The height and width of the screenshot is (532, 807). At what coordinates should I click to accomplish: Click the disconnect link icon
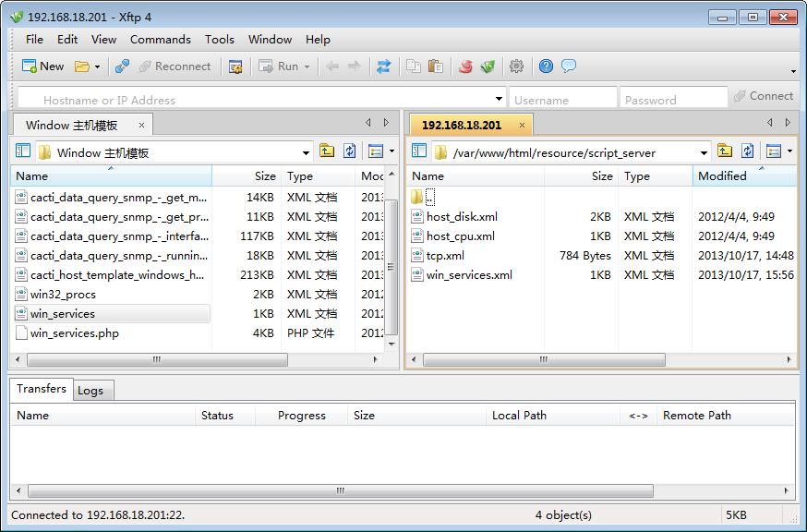coord(122,66)
